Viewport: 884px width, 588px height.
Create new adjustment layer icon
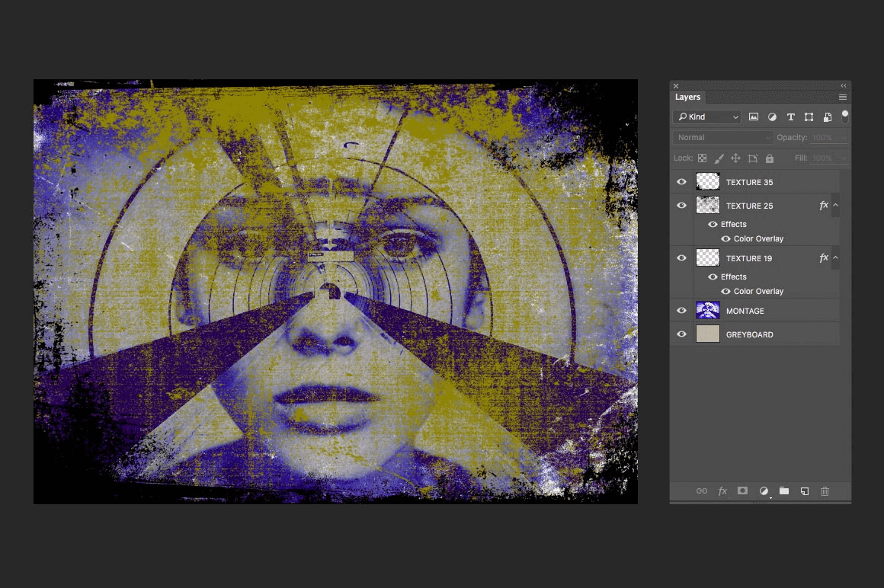[764, 491]
